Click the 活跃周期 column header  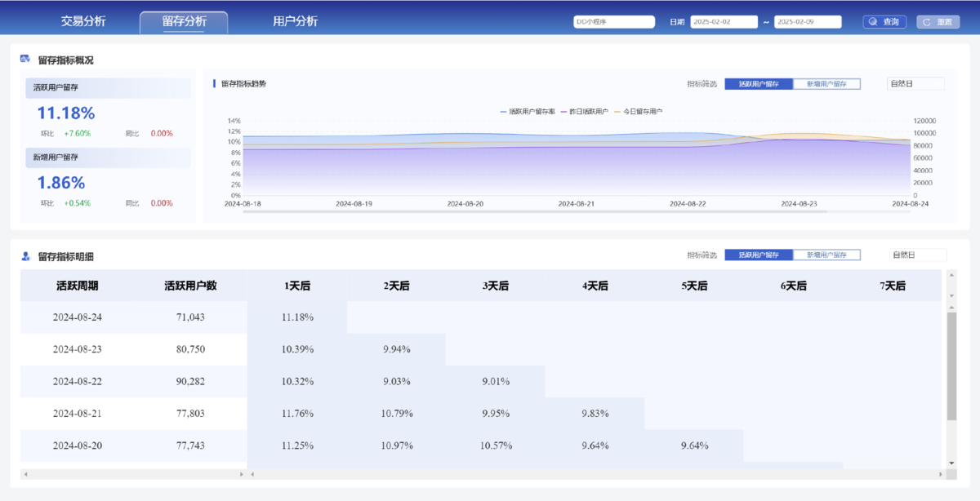(x=78, y=286)
